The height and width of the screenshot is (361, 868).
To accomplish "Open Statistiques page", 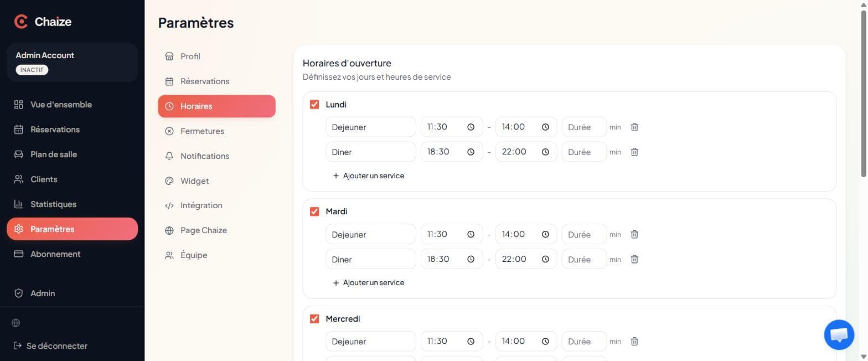I will (x=72, y=204).
